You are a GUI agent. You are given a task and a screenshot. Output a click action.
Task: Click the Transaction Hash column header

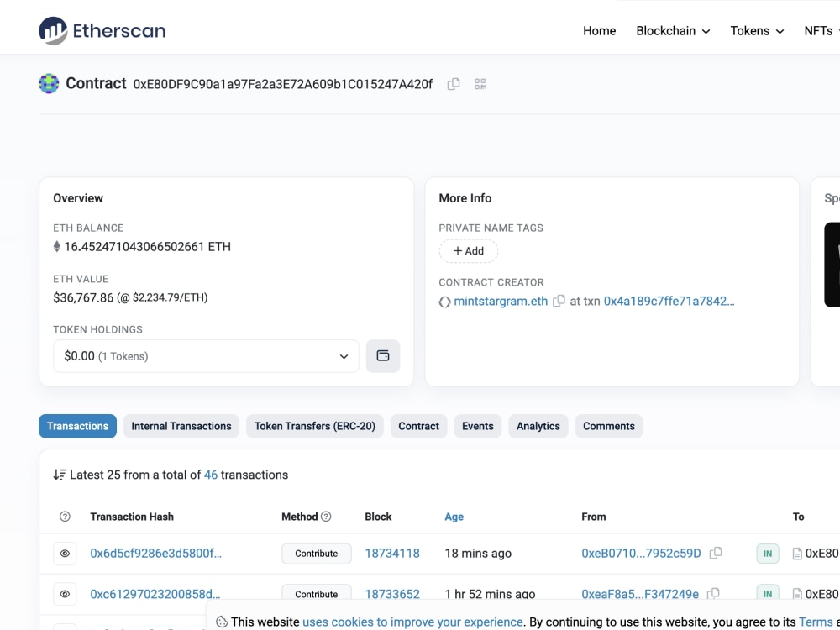(132, 517)
